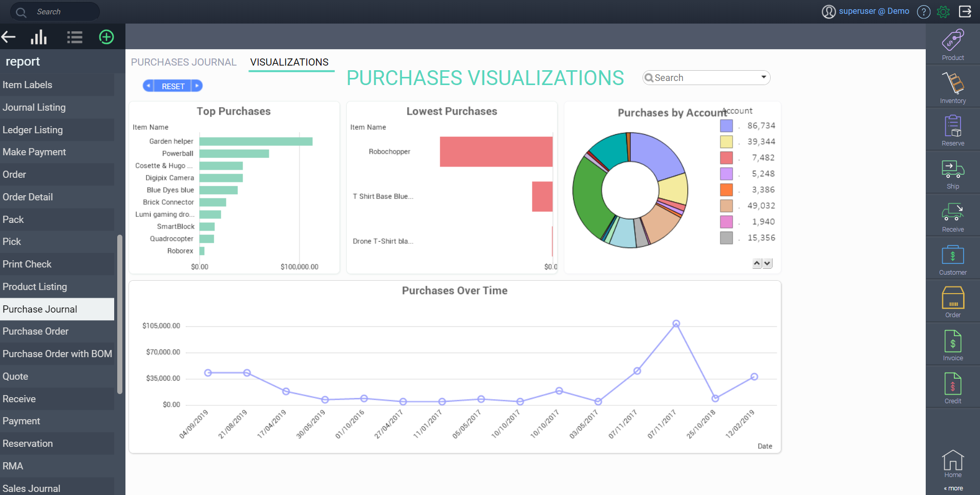This screenshot has height=495, width=980.
Task: Click the RESET button
Action: point(173,86)
